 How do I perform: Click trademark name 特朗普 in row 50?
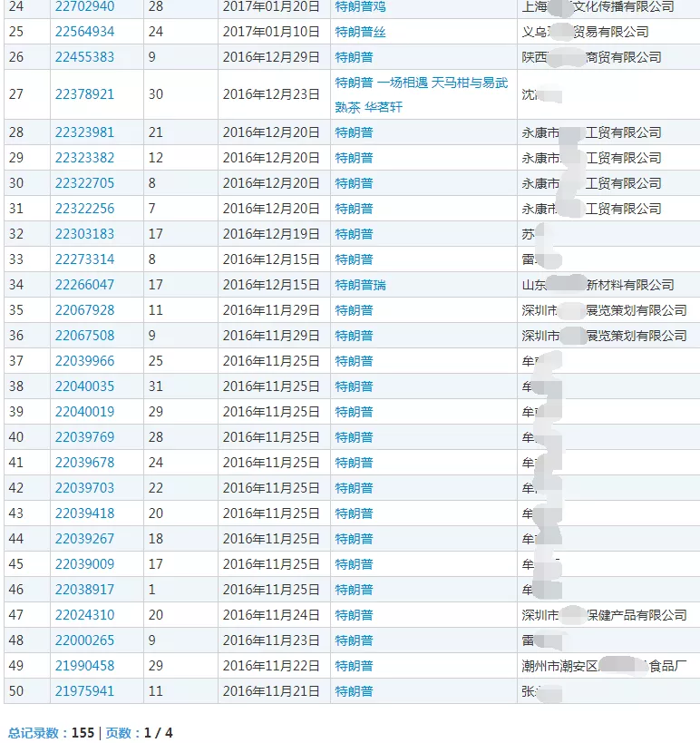354,691
